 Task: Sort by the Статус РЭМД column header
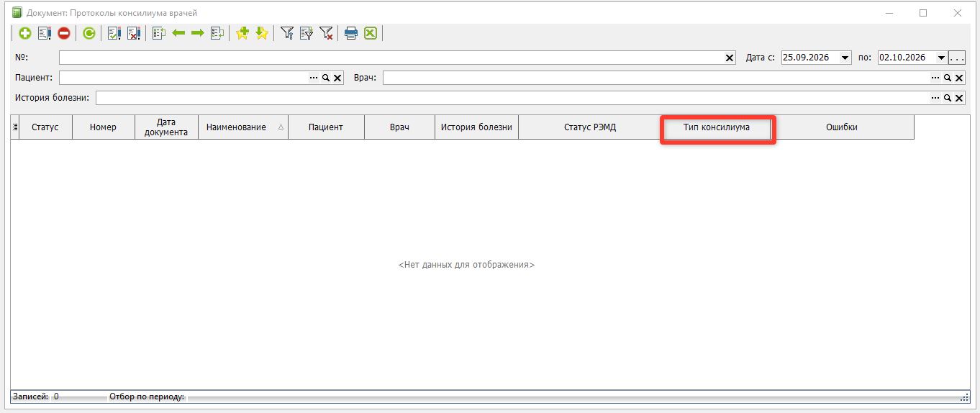click(x=590, y=127)
